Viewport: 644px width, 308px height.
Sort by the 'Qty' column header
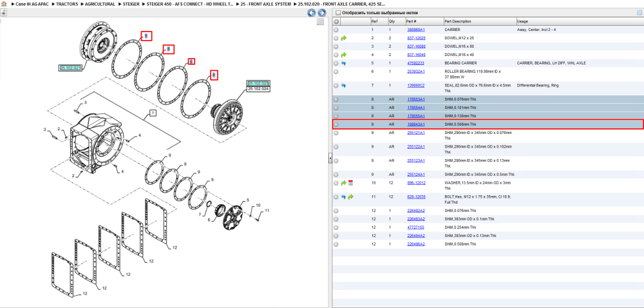click(x=392, y=21)
